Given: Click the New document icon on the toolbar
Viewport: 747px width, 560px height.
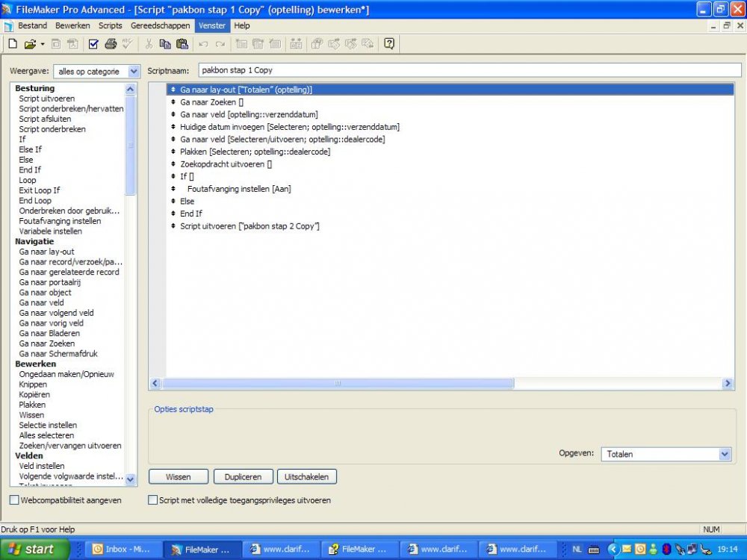Looking at the screenshot, I should click(12, 44).
